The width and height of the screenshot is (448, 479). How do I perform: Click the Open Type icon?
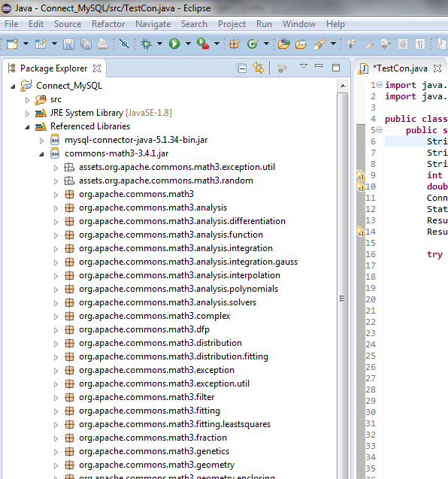click(x=283, y=44)
